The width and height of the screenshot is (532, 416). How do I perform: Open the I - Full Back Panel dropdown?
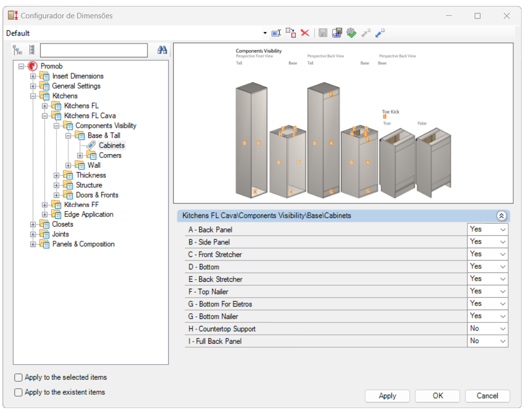(487, 341)
